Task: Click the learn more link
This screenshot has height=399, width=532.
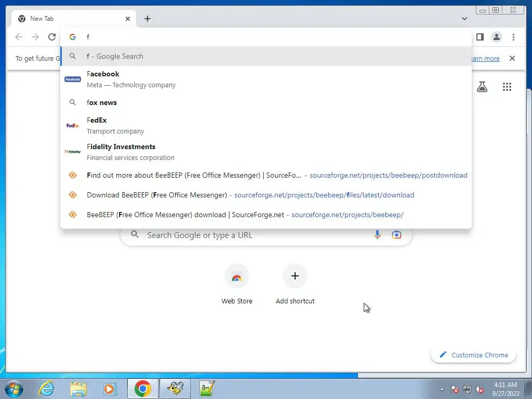Action: coord(486,58)
